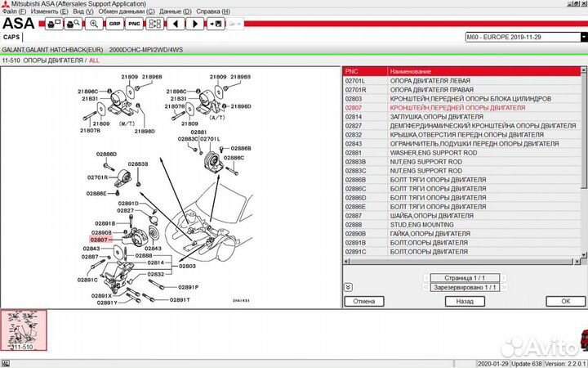Image resolution: width=588 pixels, height=368 pixels.
Task: Click the save-to-disk toolbar icon
Action: click(x=215, y=25)
